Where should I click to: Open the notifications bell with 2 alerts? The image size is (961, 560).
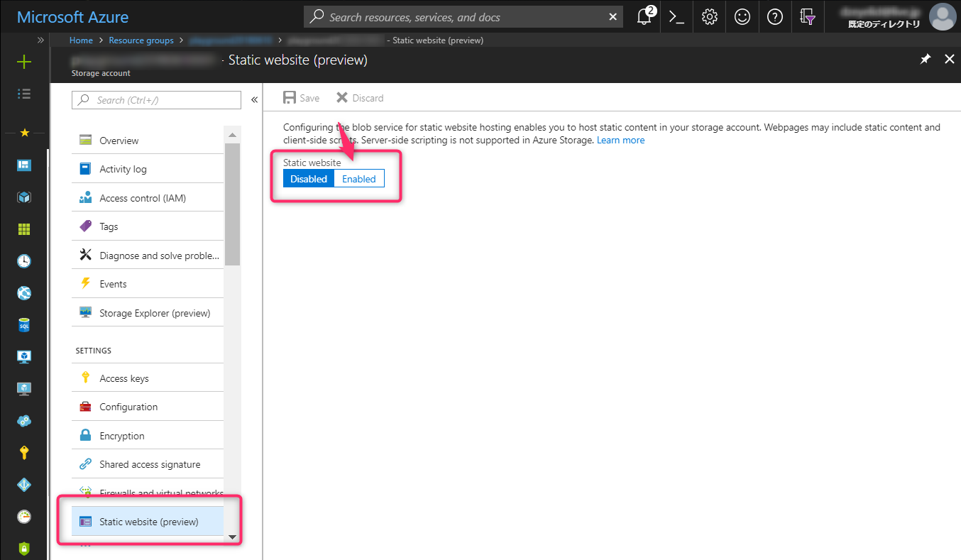644,16
